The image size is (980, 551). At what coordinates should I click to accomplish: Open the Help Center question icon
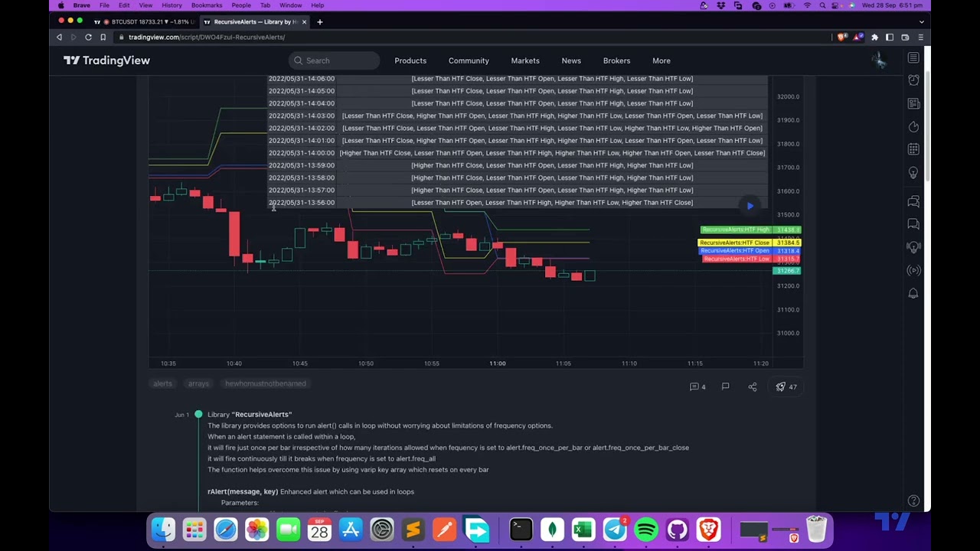coord(913,500)
